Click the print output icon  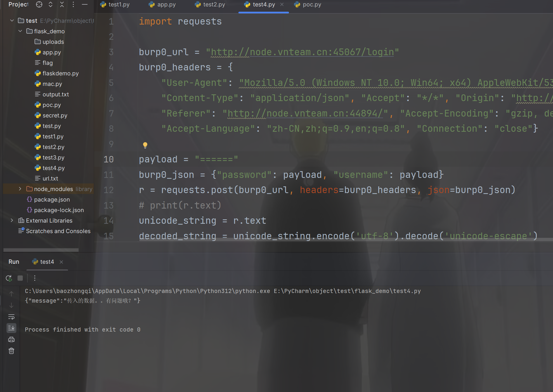[11, 339]
